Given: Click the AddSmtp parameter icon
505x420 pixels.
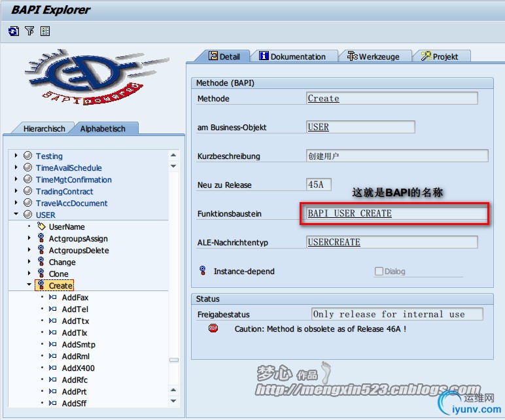Looking at the screenshot, I should 52,344.
